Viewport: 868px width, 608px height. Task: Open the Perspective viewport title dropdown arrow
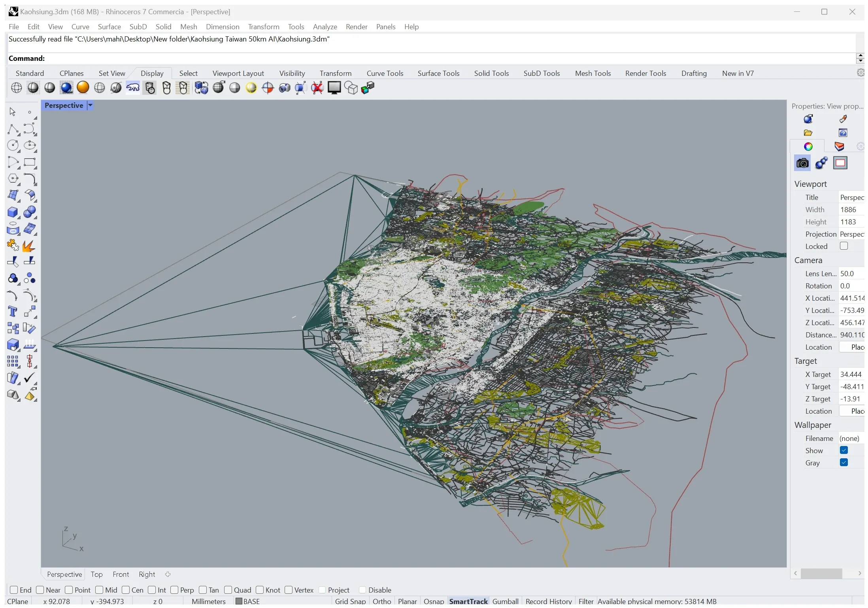(90, 105)
